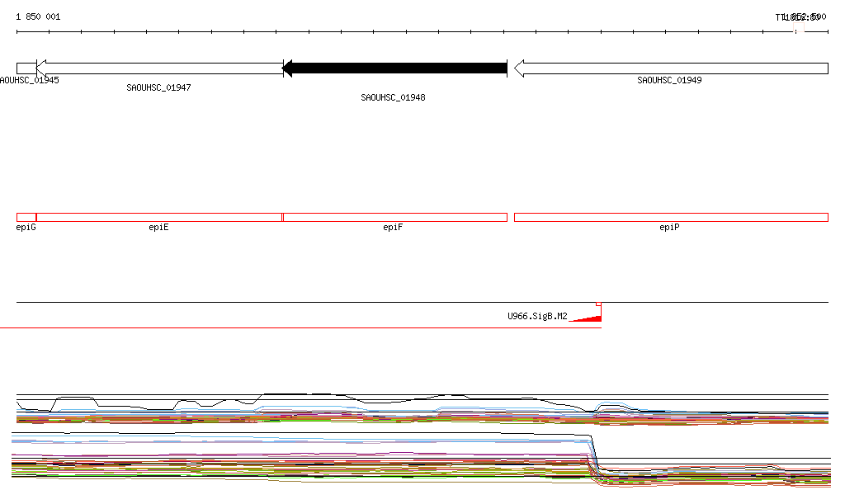Click the U966.SigB.M2 red promoter triangle
Screen dimensions: 845x504
coord(588,318)
